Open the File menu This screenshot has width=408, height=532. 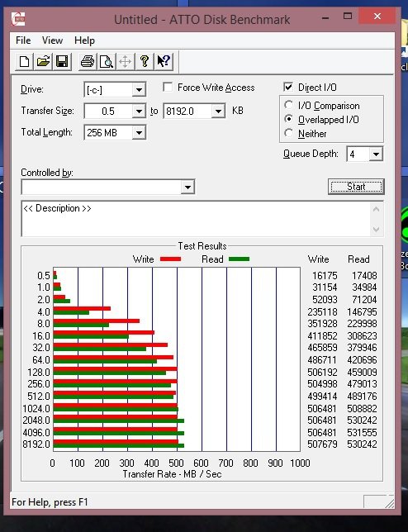23,40
